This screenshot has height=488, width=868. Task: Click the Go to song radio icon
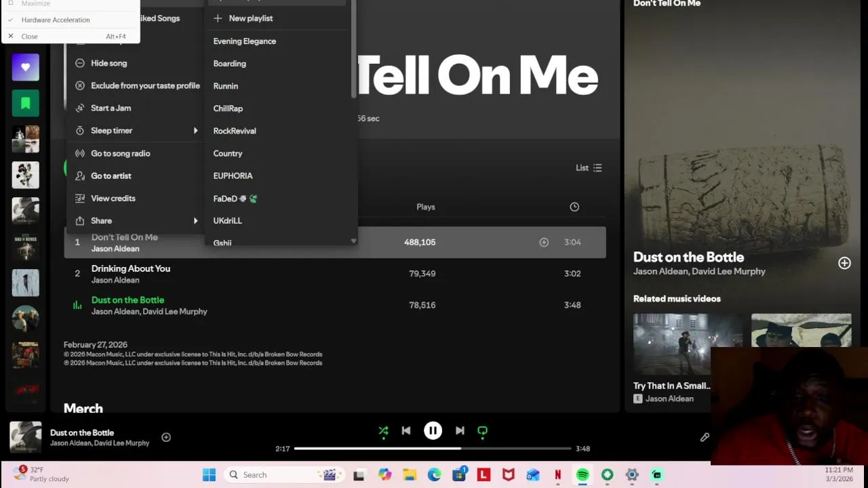pos(80,153)
